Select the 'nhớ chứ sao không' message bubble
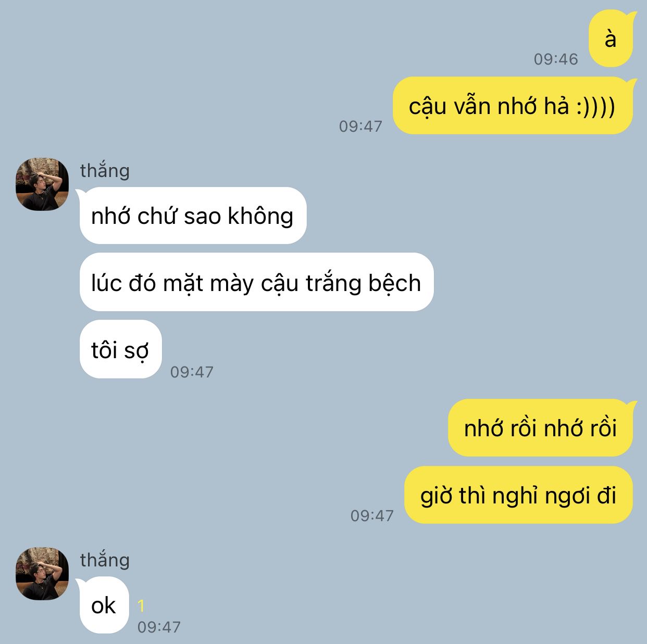Viewport: 647px width, 644px height. click(193, 216)
